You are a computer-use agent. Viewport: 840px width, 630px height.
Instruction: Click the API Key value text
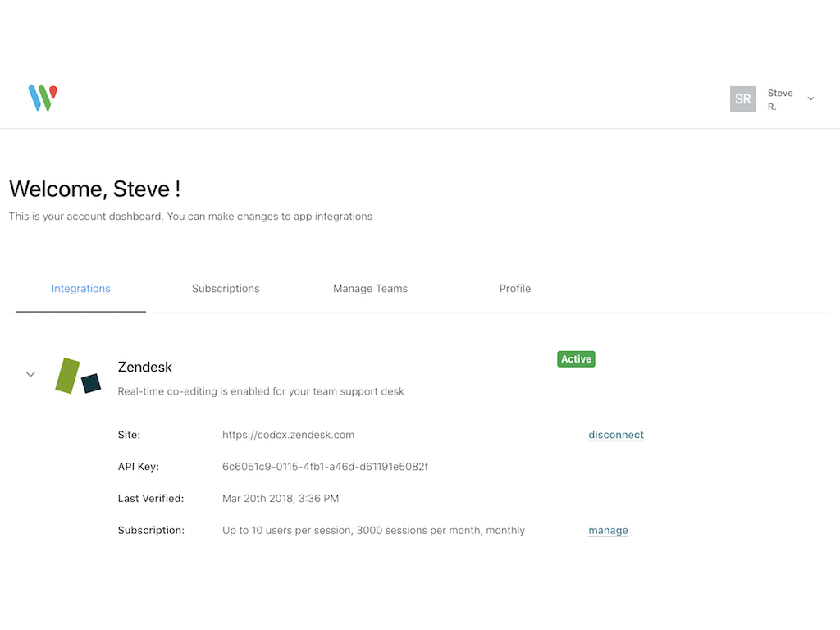(x=325, y=467)
